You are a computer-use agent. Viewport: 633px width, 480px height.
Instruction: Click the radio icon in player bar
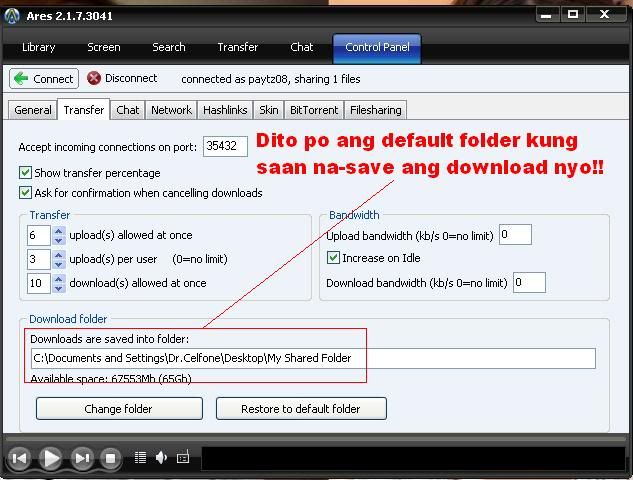click(x=183, y=457)
